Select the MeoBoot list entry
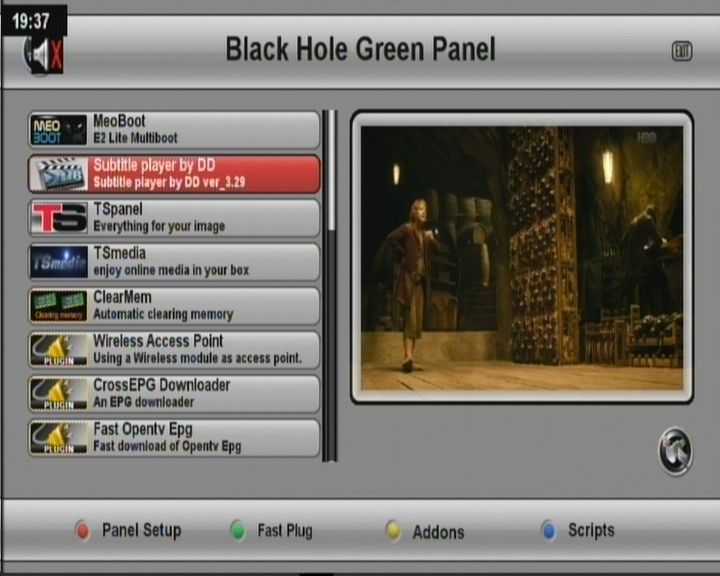Image resolution: width=720 pixels, height=576 pixels. click(174, 130)
